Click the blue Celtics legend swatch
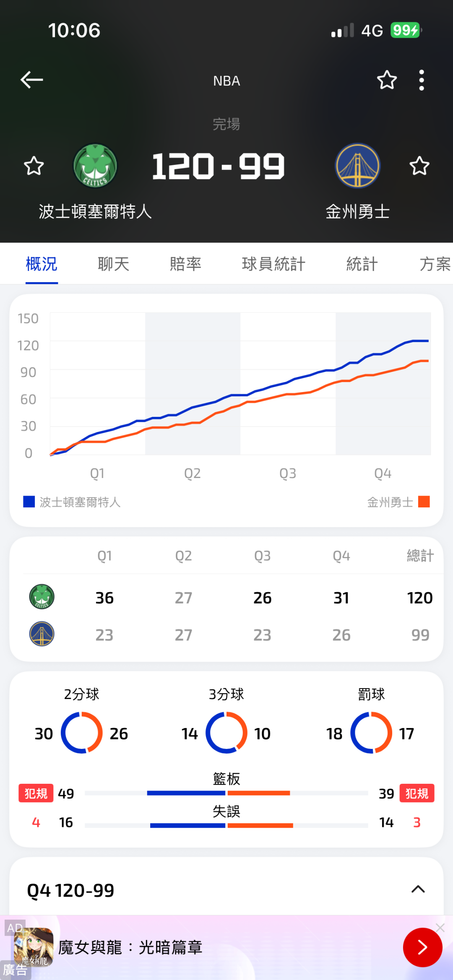This screenshot has height=980, width=453. point(29,502)
